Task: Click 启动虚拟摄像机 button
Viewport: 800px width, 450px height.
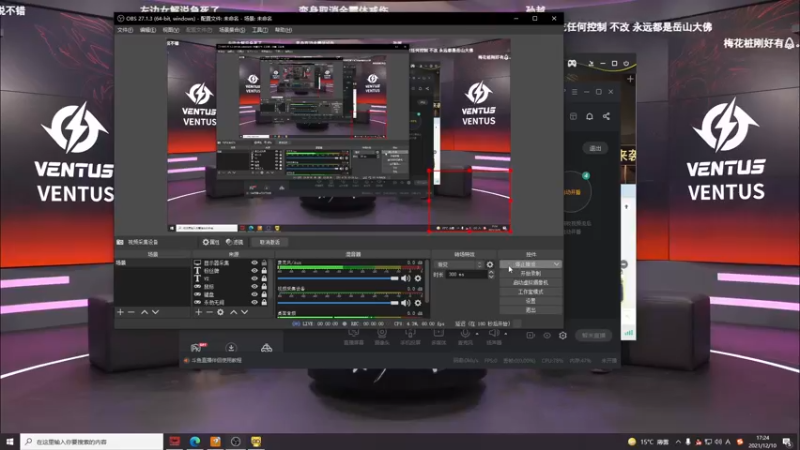Action: pyautogui.click(x=531, y=283)
